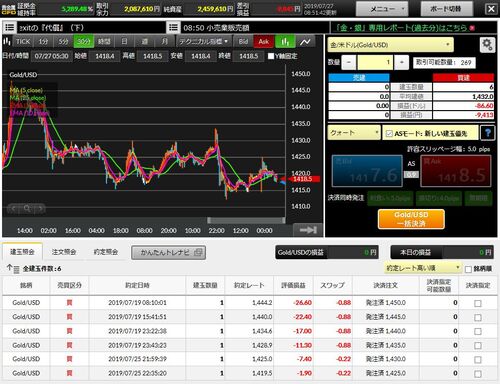Screen dimensions: 500x384
Task: Switch chart to line chart style
Action: [x=305, y=42]
